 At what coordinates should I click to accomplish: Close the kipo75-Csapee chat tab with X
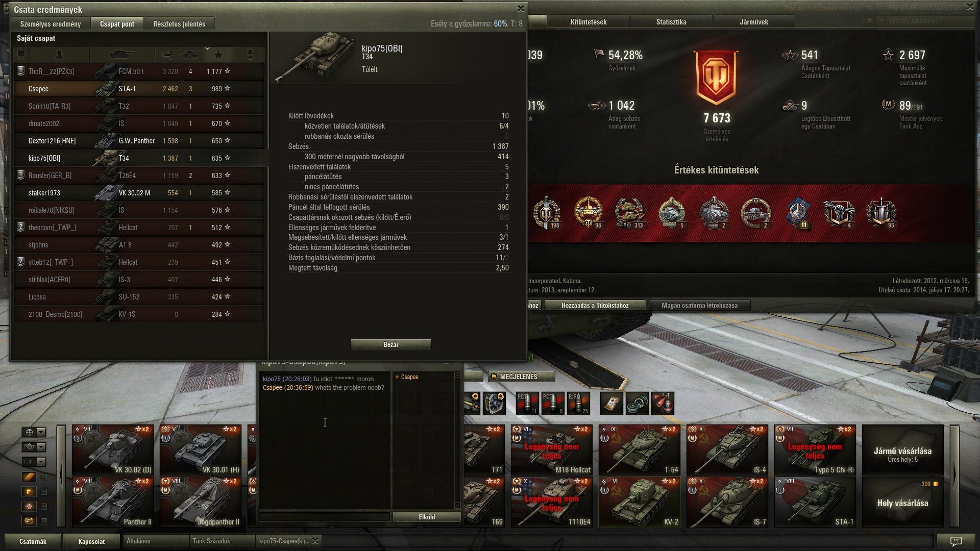[315, 541]
